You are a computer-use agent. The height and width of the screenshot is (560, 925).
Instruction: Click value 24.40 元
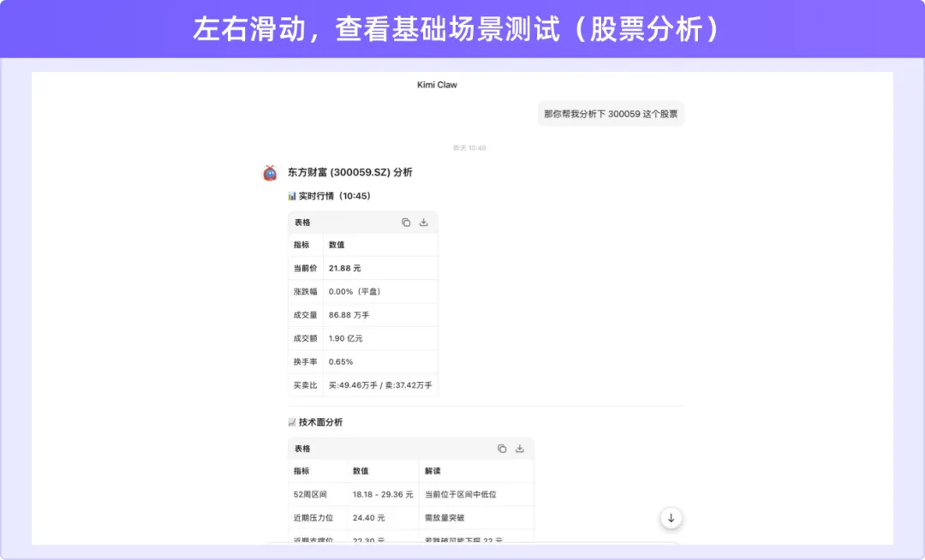(x=368, y=518)
